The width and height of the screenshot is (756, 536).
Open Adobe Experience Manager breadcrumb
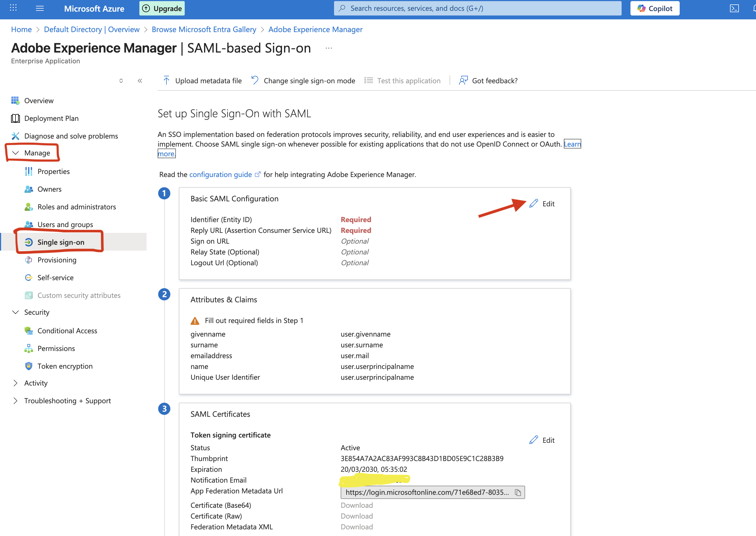tap(316, 29)
